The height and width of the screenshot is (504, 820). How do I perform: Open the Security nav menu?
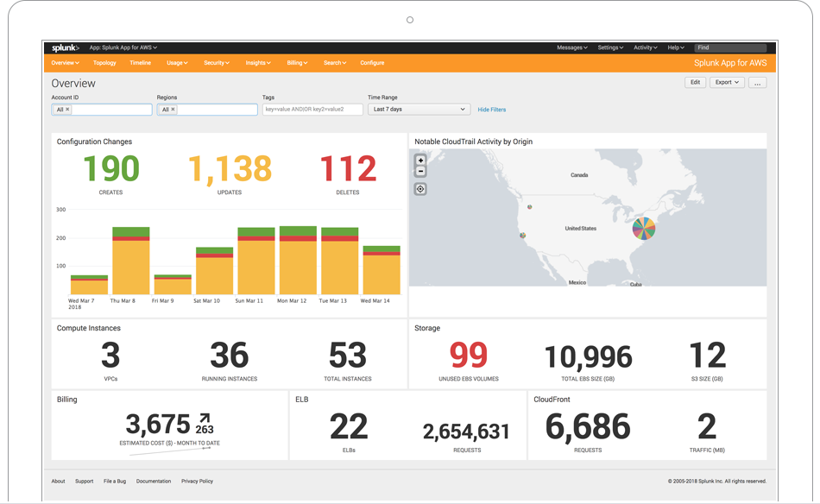pos(217,63)
